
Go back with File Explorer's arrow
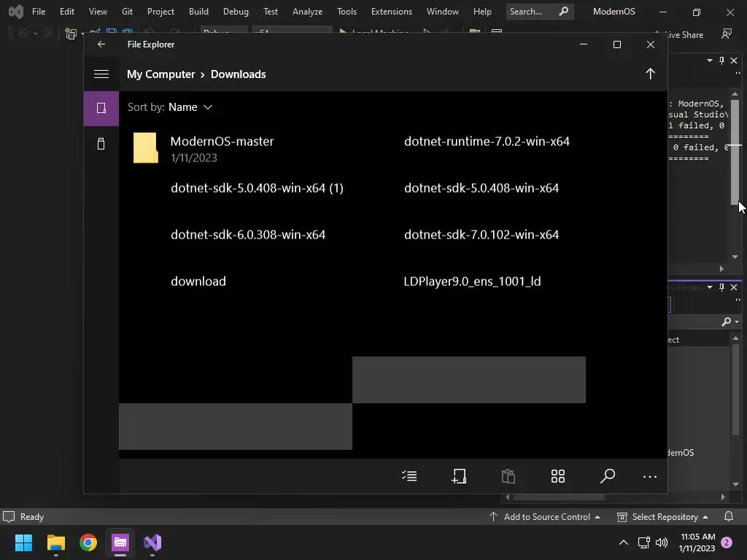click(101, 44)
